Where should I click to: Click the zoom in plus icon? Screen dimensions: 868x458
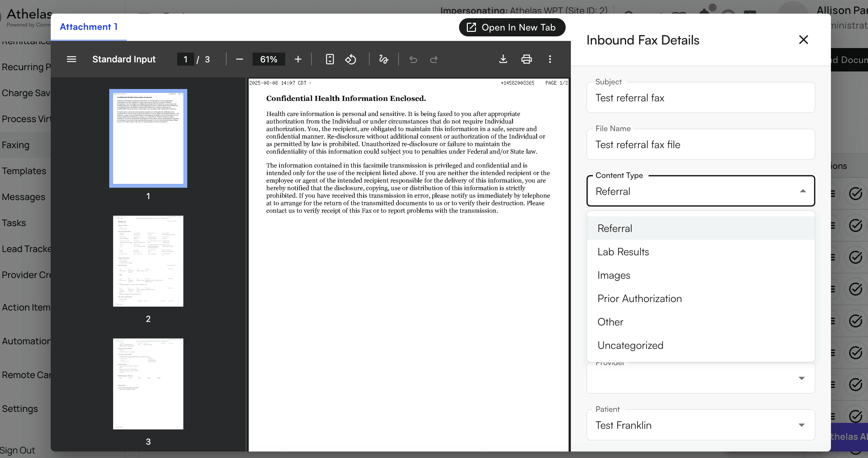click(298, 59)
